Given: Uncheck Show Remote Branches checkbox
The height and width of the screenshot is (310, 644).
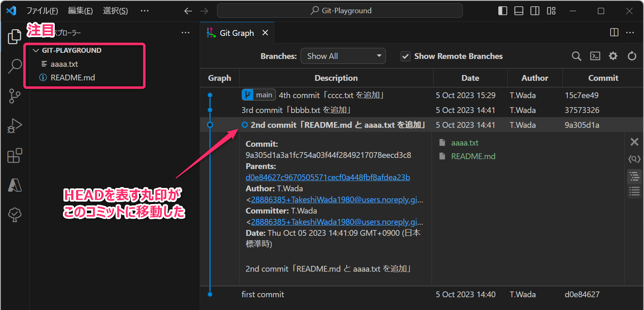Looking at the screenshot, I should [406, 56].
